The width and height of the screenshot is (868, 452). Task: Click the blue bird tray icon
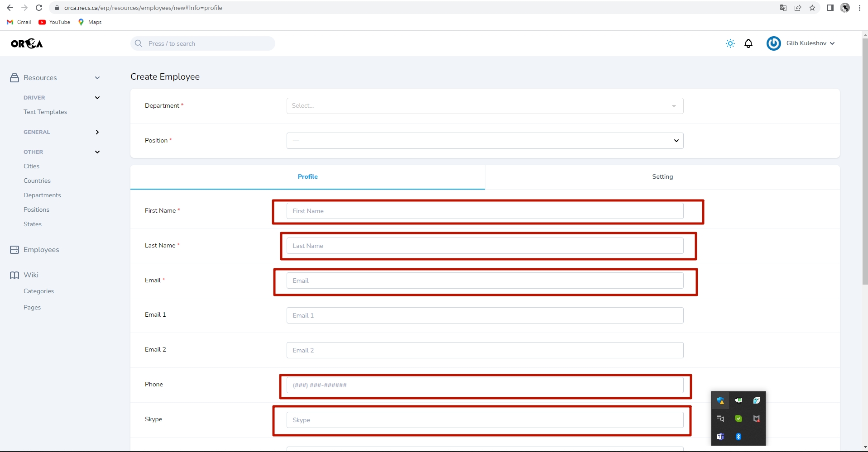(x=757, y=400)
